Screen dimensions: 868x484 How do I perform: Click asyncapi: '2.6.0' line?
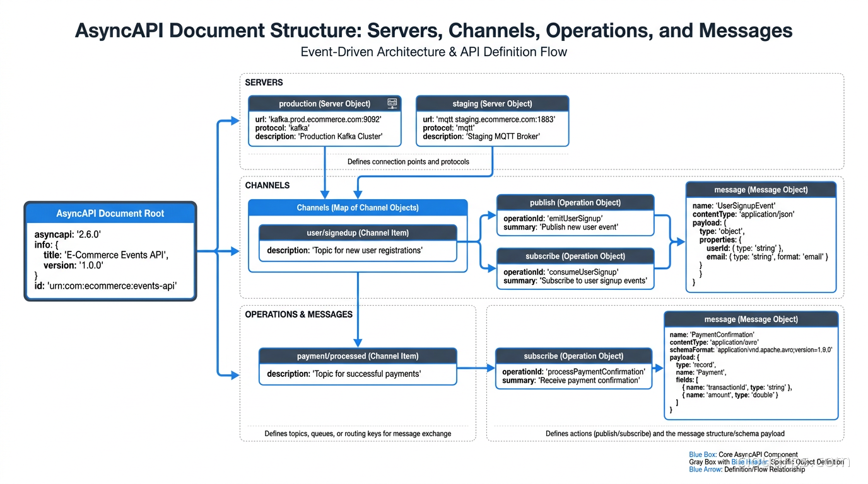(x=67, y=234)
